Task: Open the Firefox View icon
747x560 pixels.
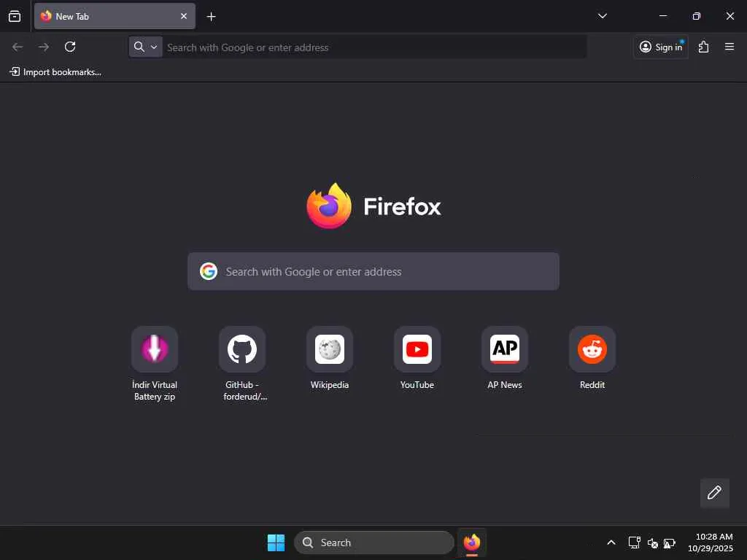Action: tap(15, 16)
